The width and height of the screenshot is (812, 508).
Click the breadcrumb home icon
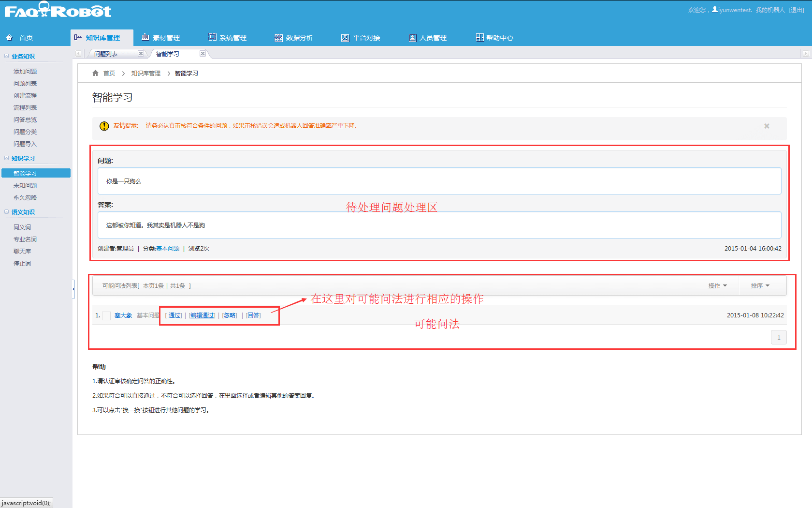[x=95, y=73]
